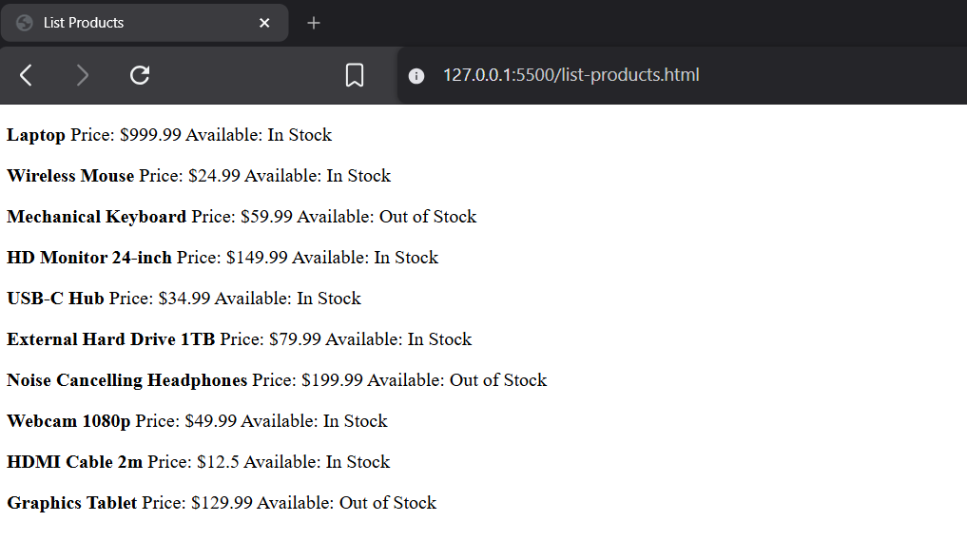
Task: Click the address bar URL field
Action: [x=571, y=75]
